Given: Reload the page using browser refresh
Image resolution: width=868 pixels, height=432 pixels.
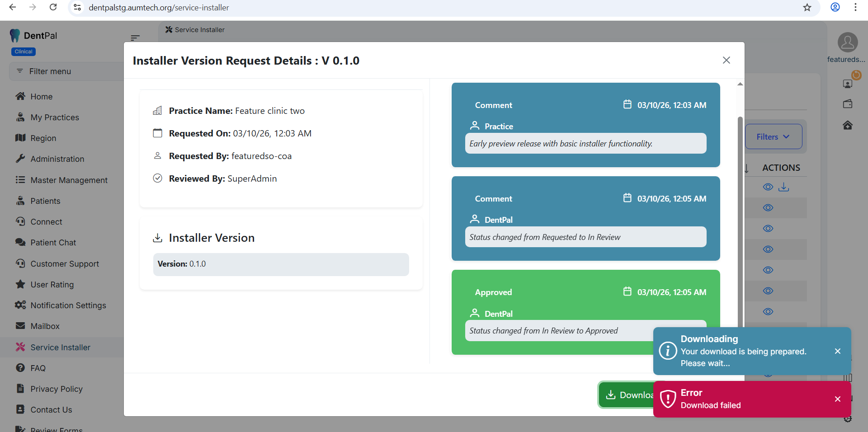Looking at the screenshot, I should click(53, 7).
